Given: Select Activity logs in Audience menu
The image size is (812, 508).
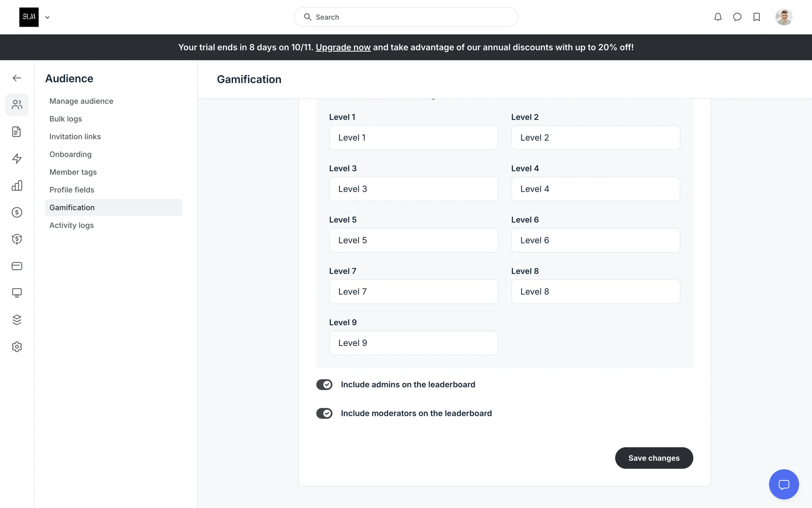Looking at the screenshot, I should (x=71, y=225).
